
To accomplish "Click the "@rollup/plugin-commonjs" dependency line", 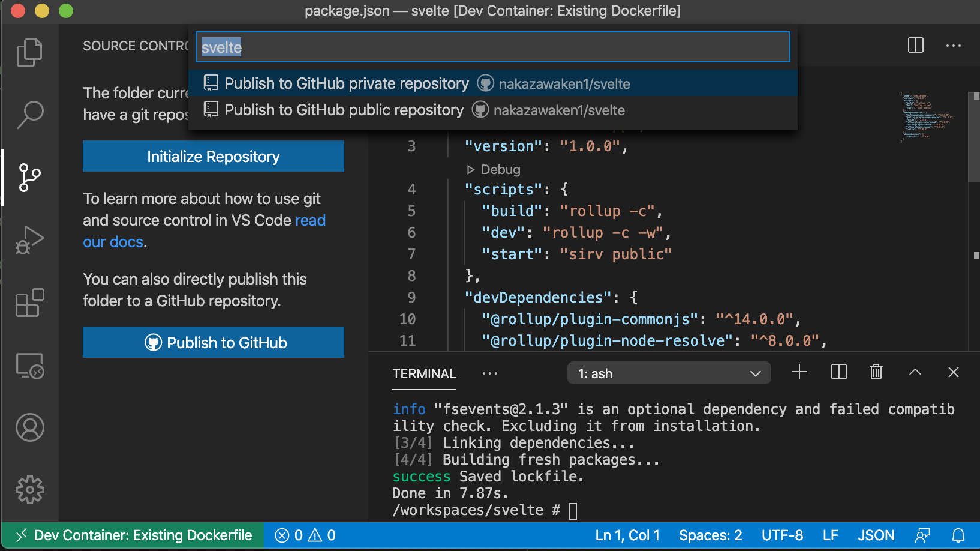I will (642, 319).
